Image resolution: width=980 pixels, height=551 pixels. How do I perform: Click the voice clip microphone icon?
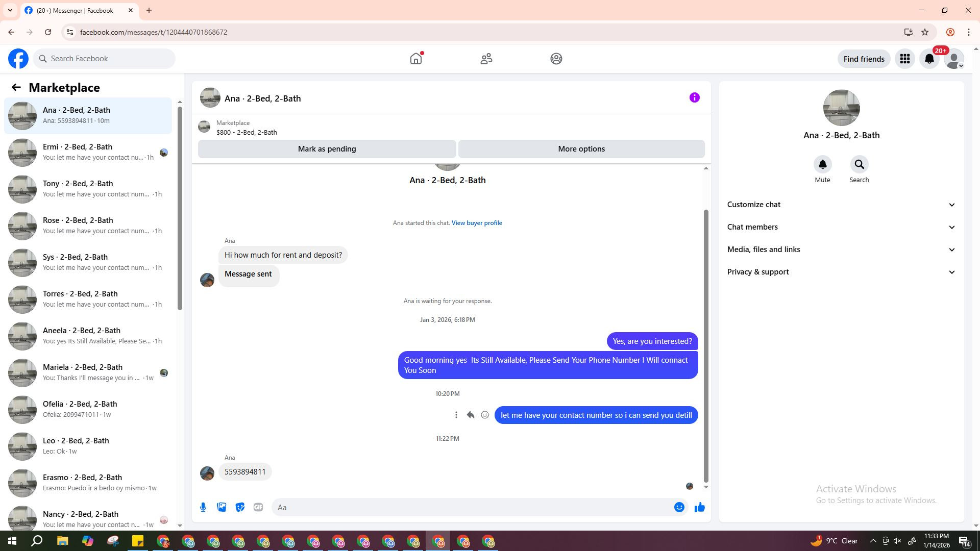click(203, 507)
